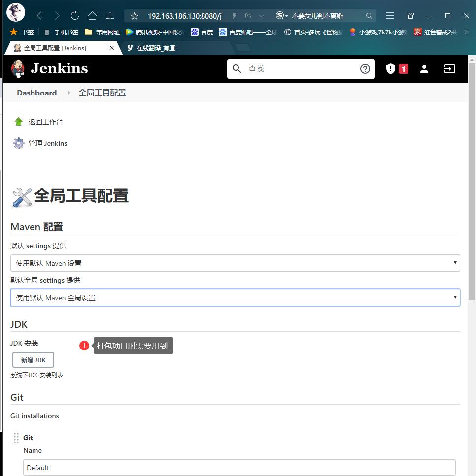Click the Jenkins 查找 search field
The image size is (476, 476).
point(301,69)
